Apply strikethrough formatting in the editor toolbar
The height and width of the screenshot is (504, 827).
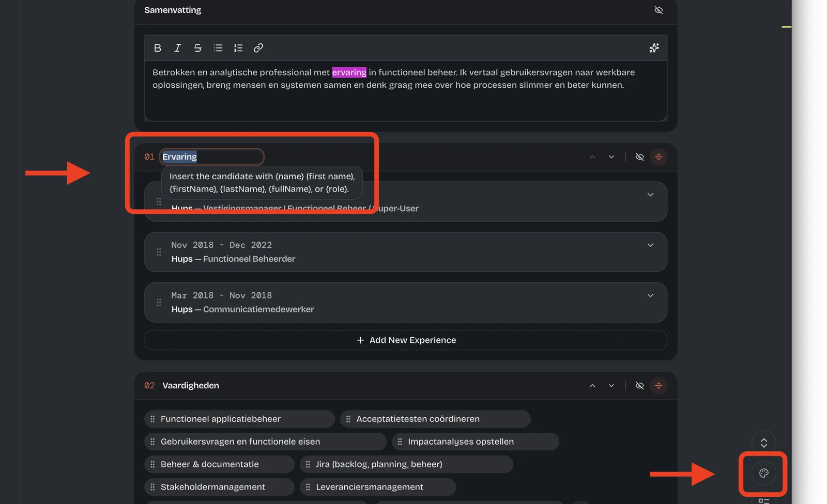click(197, 48)
